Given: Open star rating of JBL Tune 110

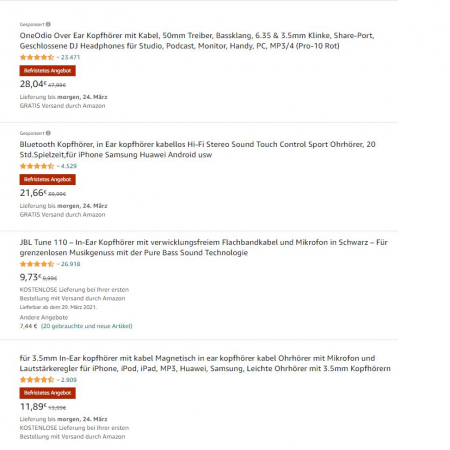Looking at the screenshot, I should click(37, 264).
